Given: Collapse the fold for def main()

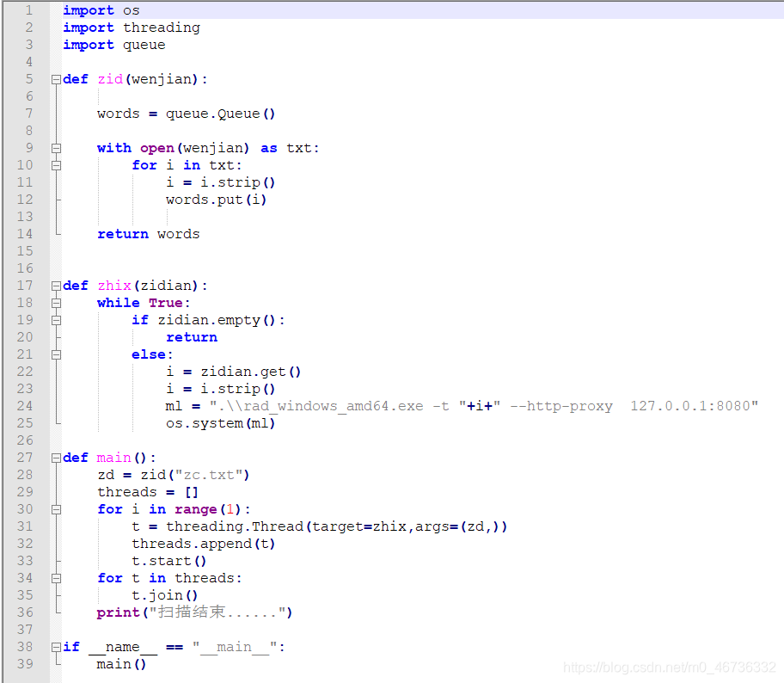Looking at the screenshot, I should click(56, 458).
